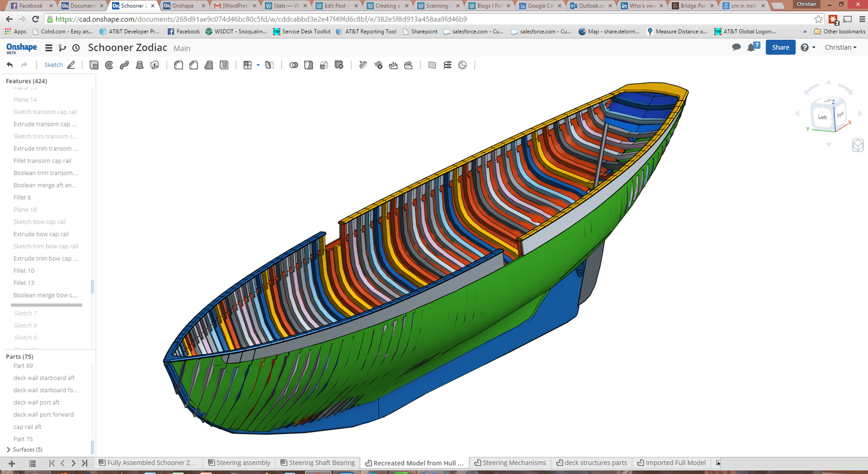The image size is (868, 474).
Task: Open the Christian user menu
Action: tap(840, 47)
